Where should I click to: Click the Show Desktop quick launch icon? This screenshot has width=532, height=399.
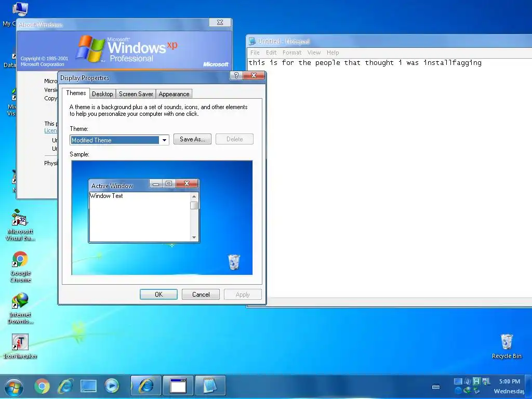88,386
